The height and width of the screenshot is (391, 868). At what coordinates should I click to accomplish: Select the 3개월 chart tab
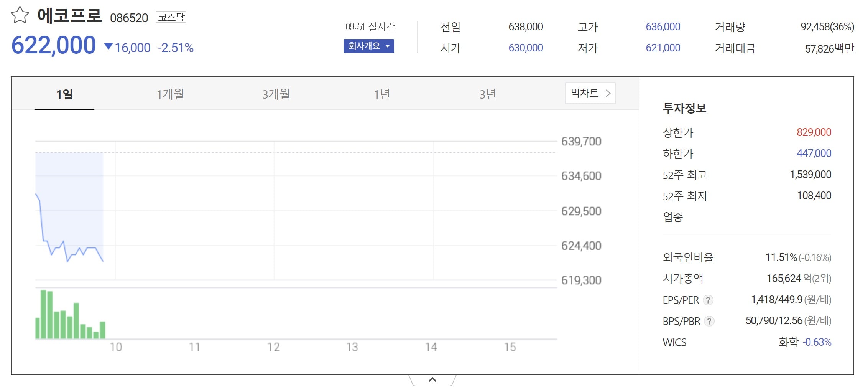click(x=276, y=94)
